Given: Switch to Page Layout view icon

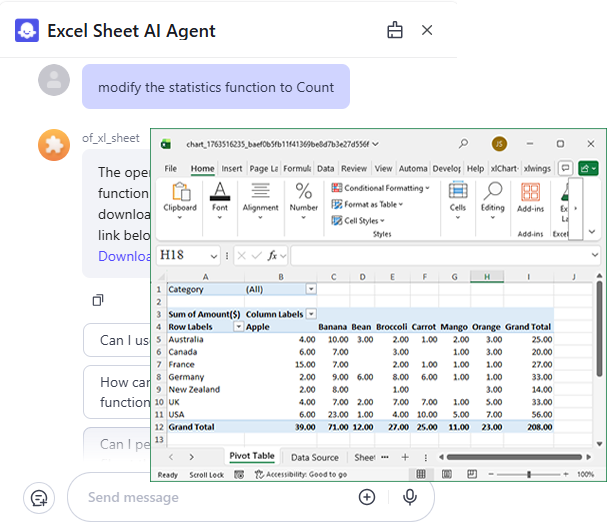Looking at the screenshot, I should 446,474.
